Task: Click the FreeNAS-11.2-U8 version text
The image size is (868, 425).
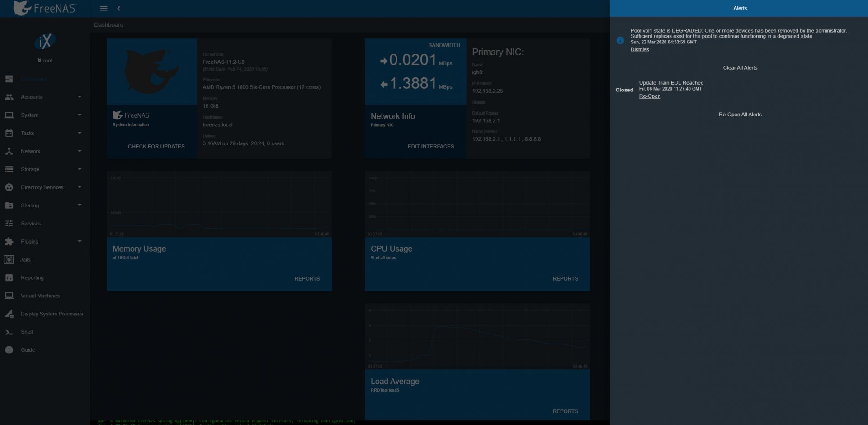Action: tap(223, 62)
